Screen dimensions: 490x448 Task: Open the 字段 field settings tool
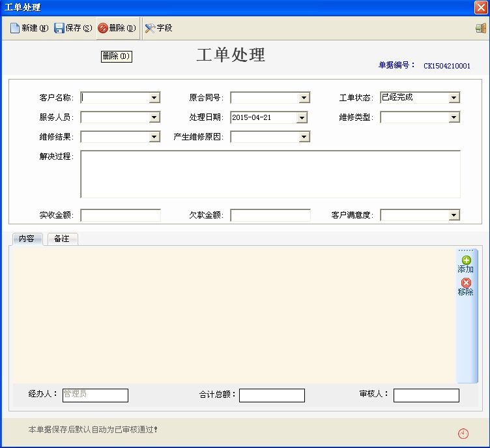(159, 28)
